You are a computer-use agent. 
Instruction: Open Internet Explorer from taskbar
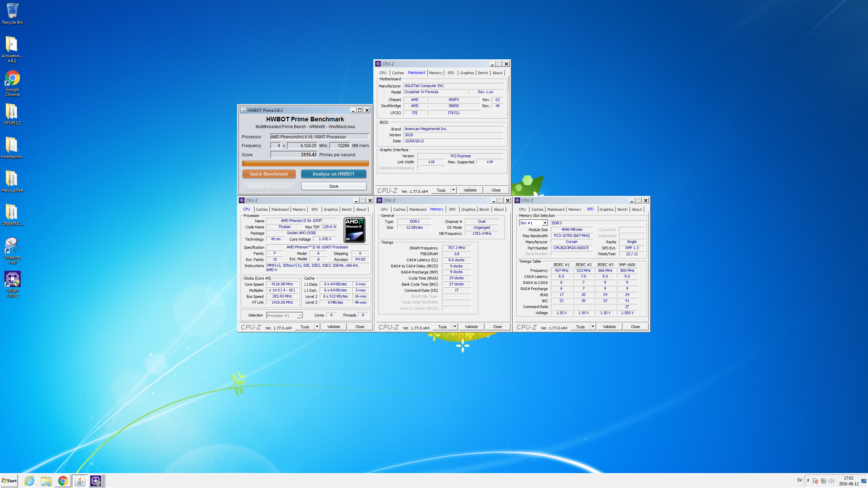tap(29, 481)
